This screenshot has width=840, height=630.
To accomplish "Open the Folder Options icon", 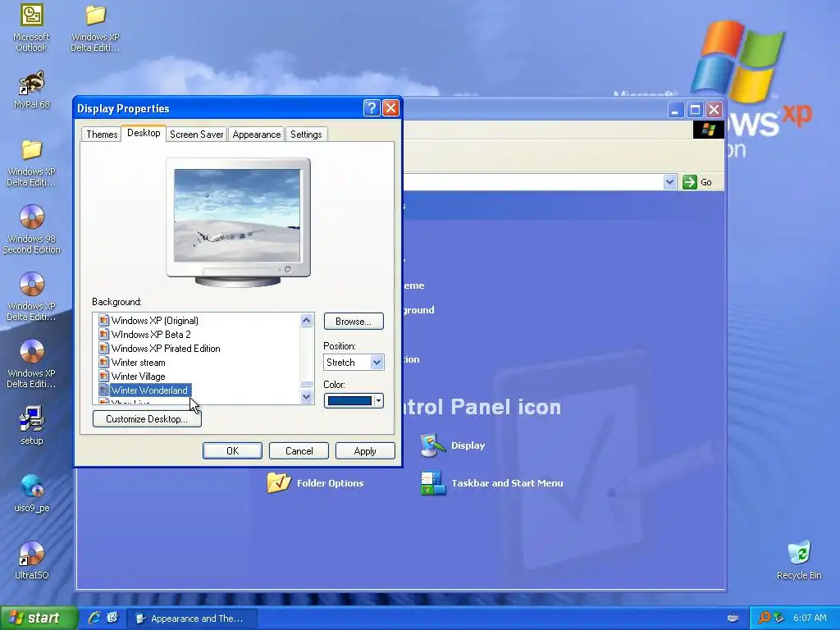I will click(x=315, y=482).
